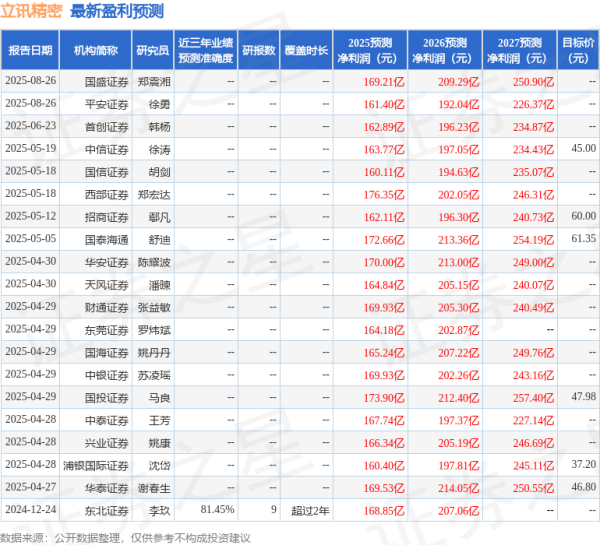This screenshot has height=545, width=600.
Task: Click the 213.36亿 profit value
Action: click(458, 240)
